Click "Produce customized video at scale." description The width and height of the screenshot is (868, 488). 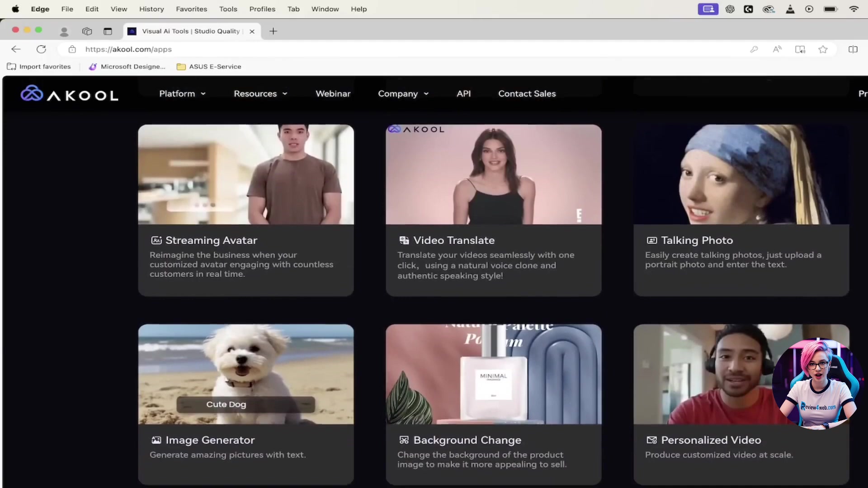[x=719, y=455]
